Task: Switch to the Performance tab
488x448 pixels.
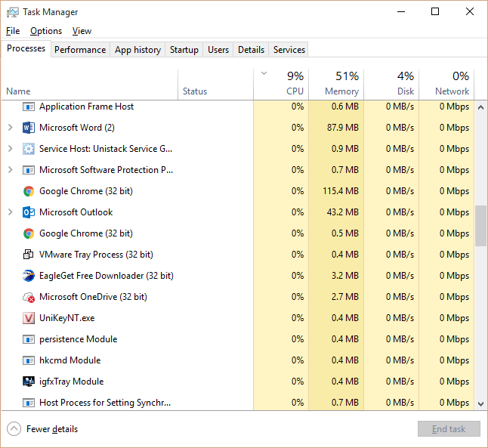Action: tap(80, 50)
